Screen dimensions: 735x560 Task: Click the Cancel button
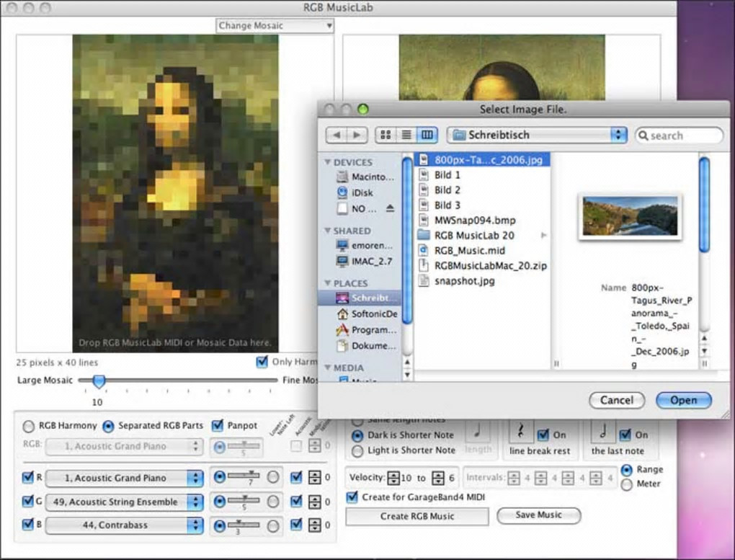(x=617, y=400)
